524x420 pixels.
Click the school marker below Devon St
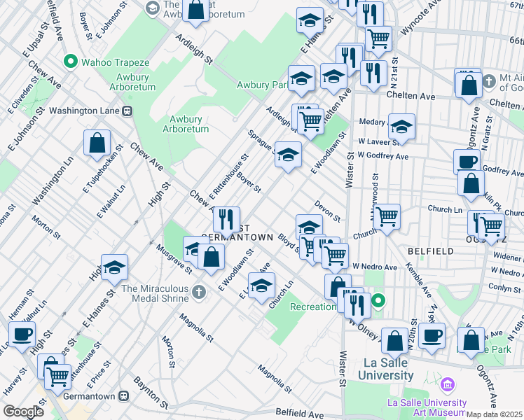point(309,225)
